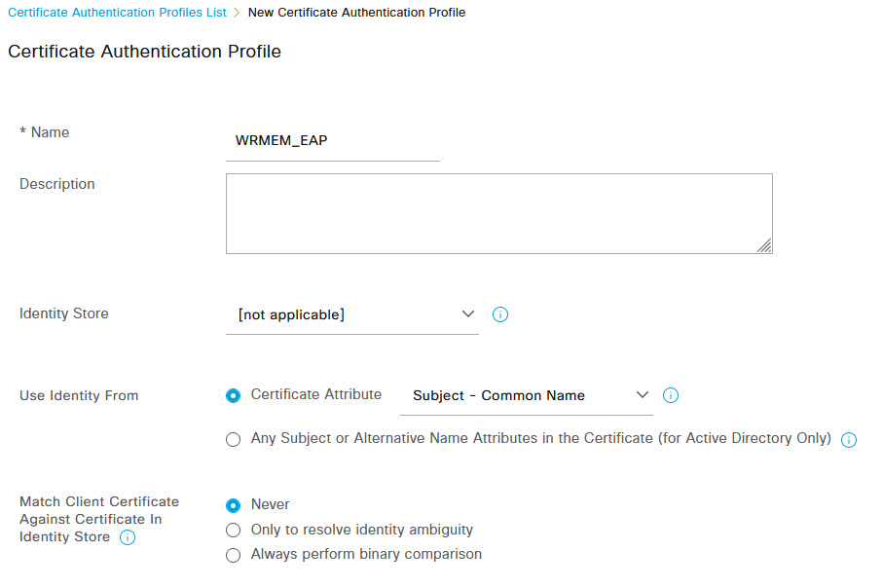Select Any Subject or Alternative Name Attributes option
This screenshot has width=883, height=588.
point(233,439)
